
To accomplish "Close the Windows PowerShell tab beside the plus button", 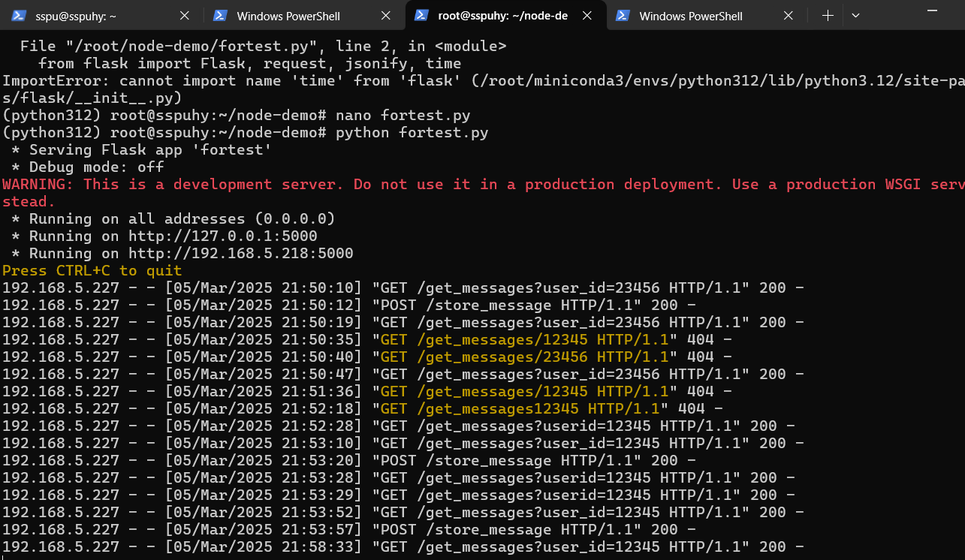I will (x=789, y=16).
